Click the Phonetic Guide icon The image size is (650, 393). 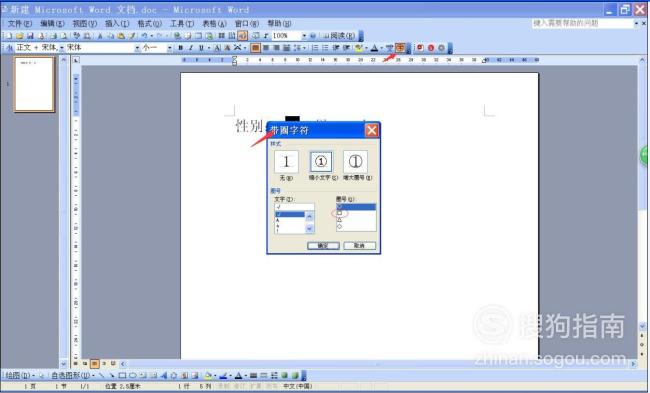(389, 48)
